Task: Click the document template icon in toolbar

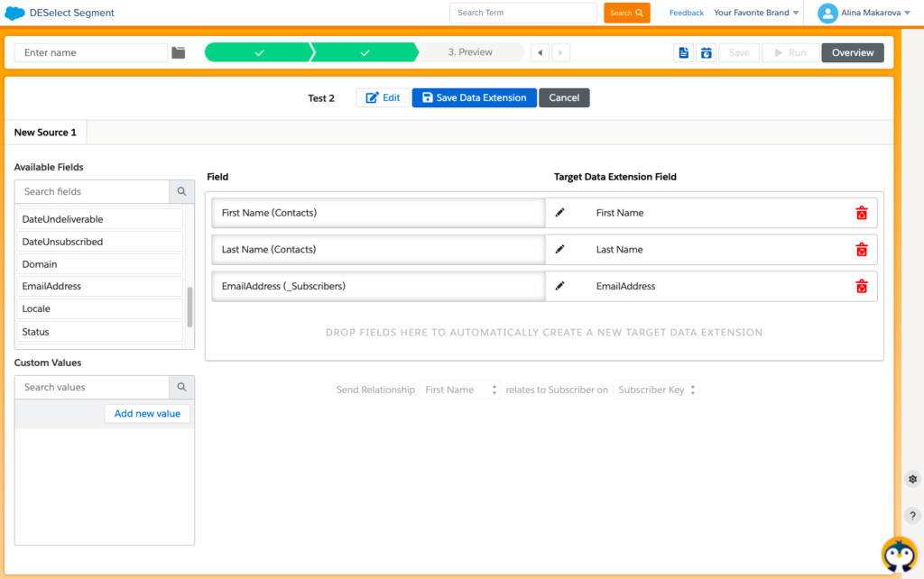Action: click(x=683, y=53)
